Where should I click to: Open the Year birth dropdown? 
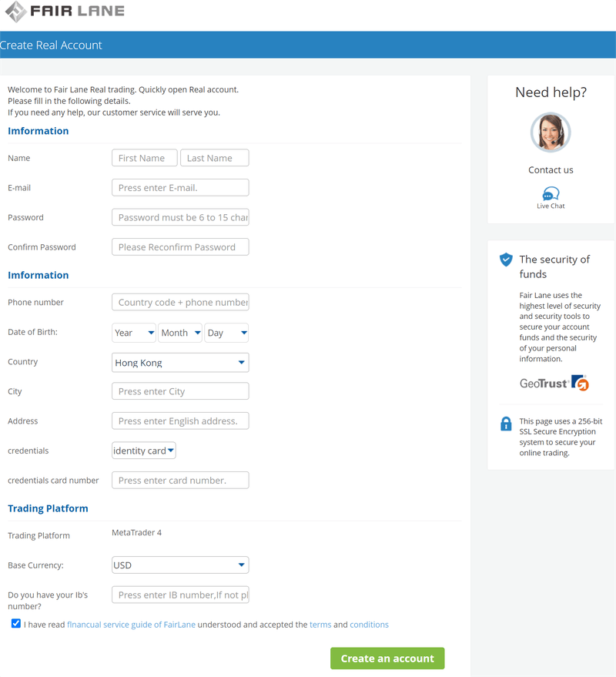click(134, 333)
